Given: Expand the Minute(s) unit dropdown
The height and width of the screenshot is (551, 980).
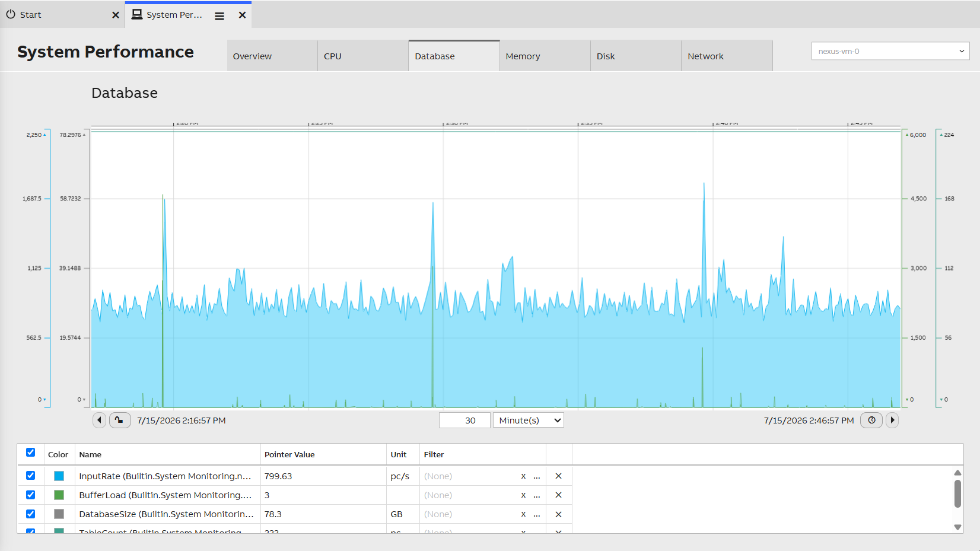Looking at the screenshot, I should coord(529,421).
